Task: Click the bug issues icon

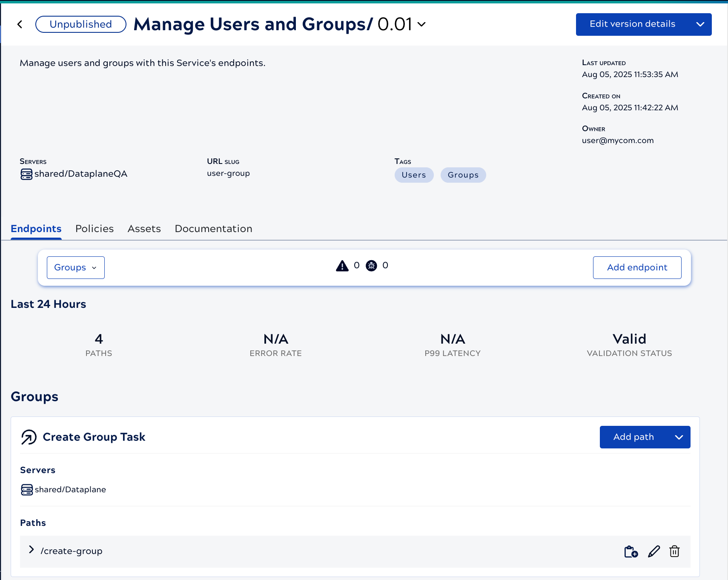Action: (x=371, y=266)
